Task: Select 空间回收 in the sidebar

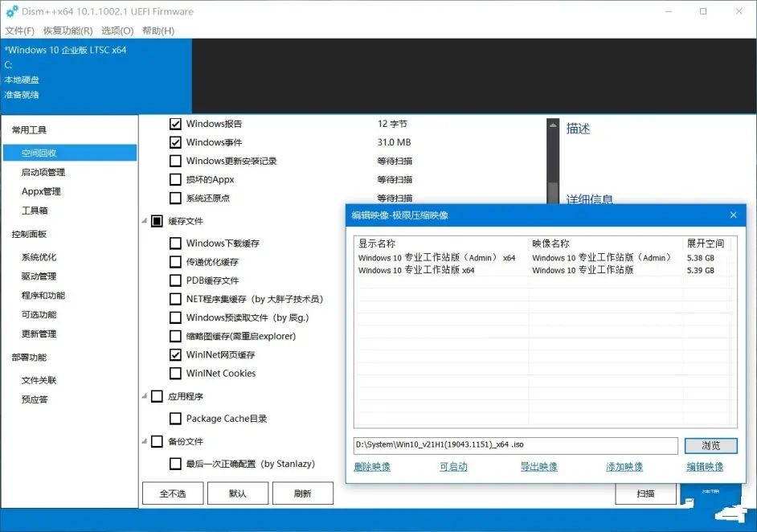Action: pyautogui.click(x=70, y=153)
